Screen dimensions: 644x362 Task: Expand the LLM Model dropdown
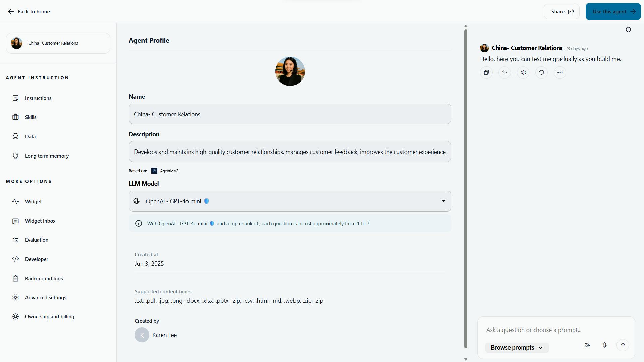(443, 201)
